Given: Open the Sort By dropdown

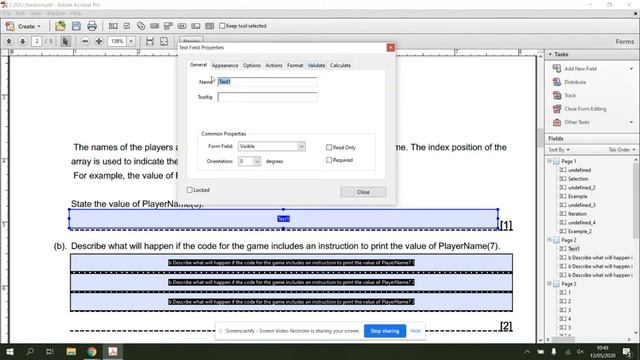Looking at the screenshot, I should (x=559, y=150).
